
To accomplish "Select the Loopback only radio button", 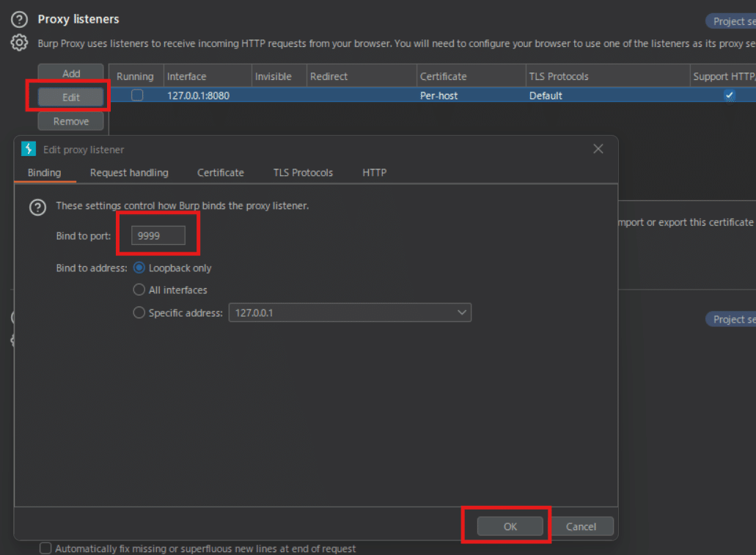I will pos(139,268).
